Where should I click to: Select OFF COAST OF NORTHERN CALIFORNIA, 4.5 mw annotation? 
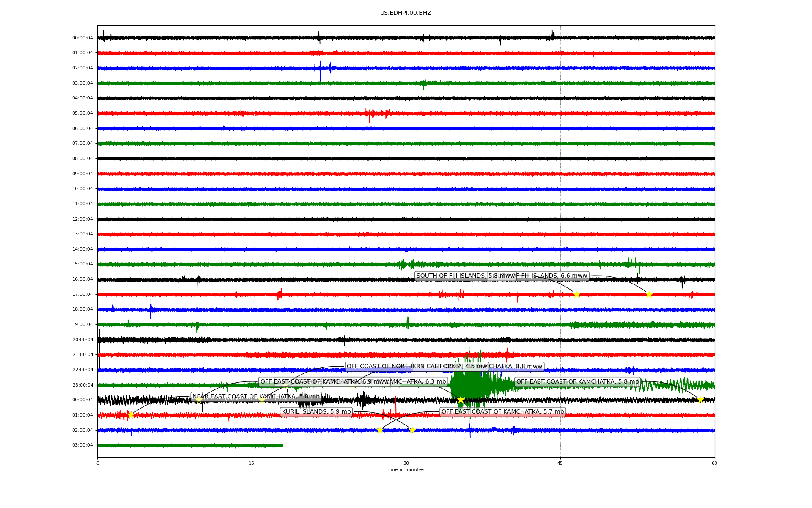click(417, 367)
